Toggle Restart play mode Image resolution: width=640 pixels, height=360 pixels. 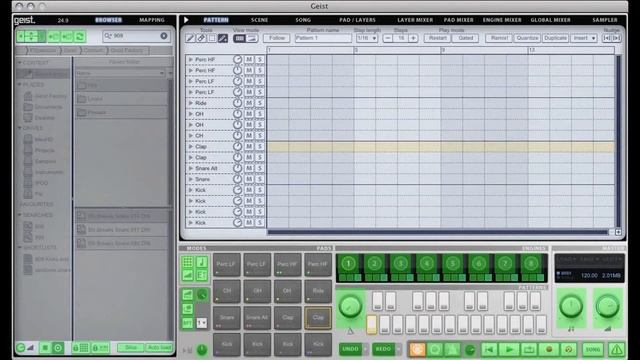(438, 38)
